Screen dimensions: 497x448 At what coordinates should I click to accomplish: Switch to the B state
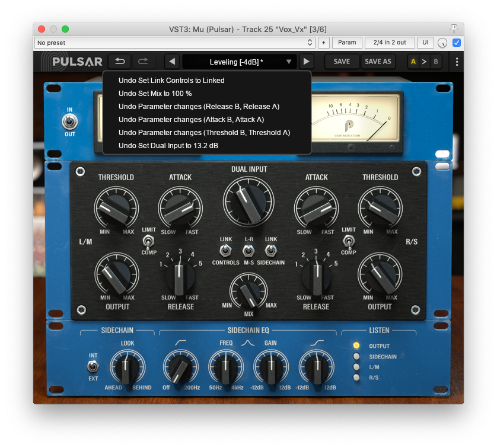(x=436, y=62)
